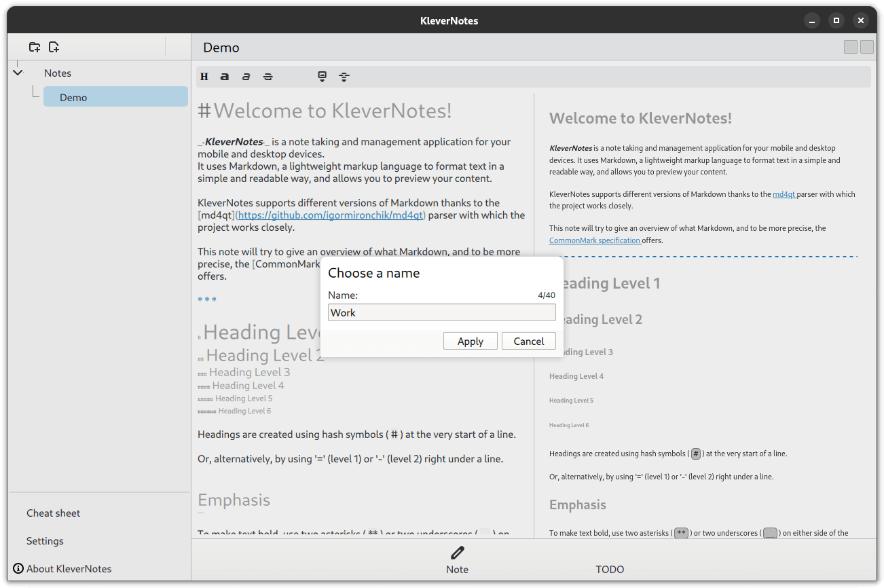Open the Cheat sheet from the sidebar

pyautogui.click(x=54, y=513)
